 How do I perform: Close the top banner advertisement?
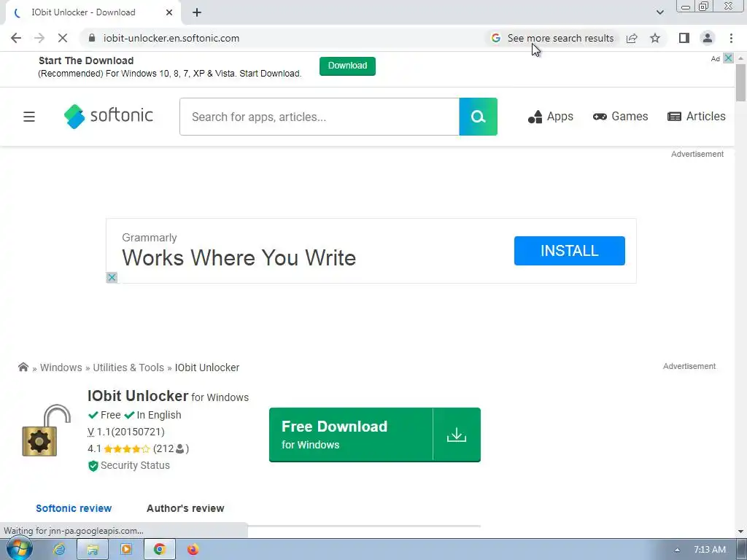pyautogui.click(x=729, y=58)
